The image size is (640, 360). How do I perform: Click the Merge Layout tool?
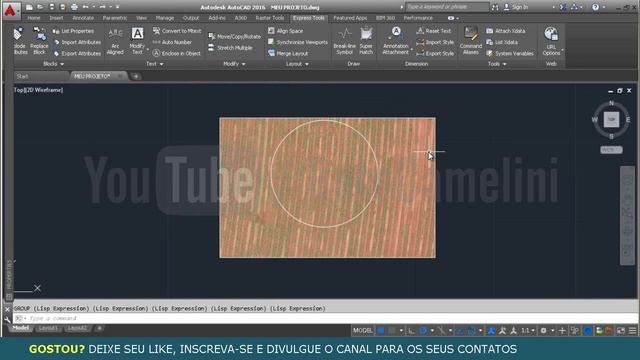coord(288,53)
